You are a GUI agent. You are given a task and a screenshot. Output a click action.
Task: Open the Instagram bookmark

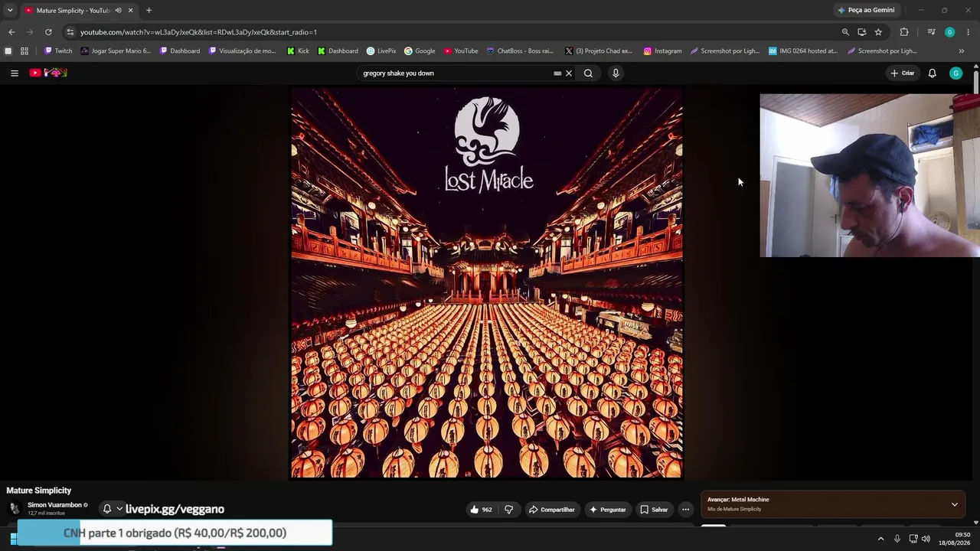click(662, 51)
